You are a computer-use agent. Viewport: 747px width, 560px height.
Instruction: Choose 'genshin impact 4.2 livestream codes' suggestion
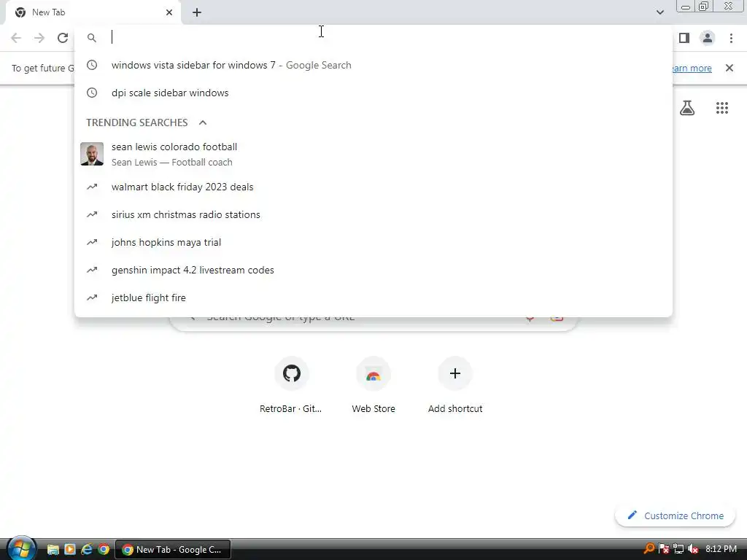pyautogui.click(x=373, y=270)
